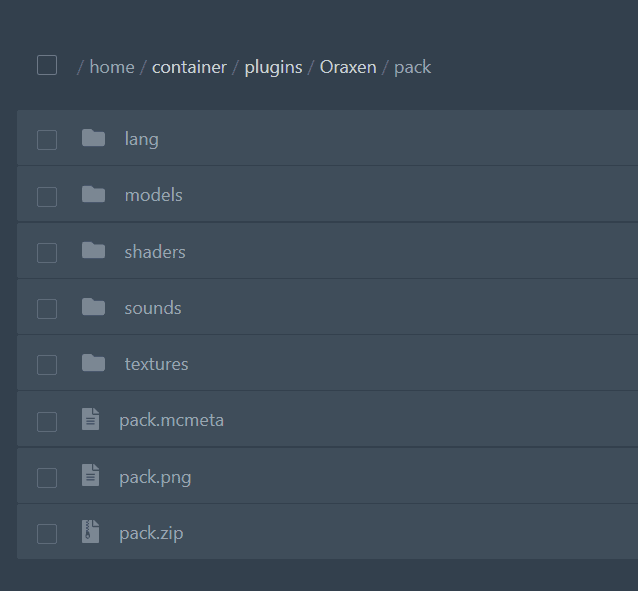Open the models folder by name
638x591 pixels.
(x=153, y=195)
